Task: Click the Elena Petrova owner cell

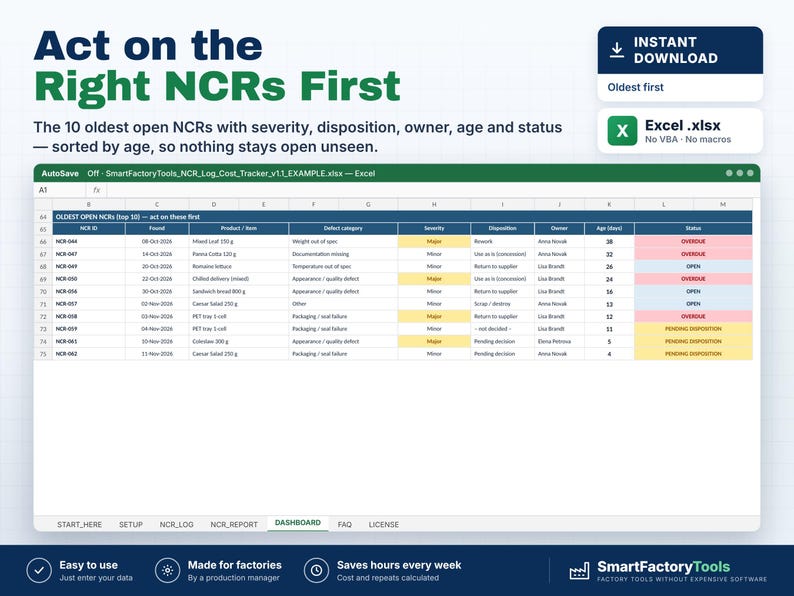Action: pyautogui.click(x=559, y=341)
